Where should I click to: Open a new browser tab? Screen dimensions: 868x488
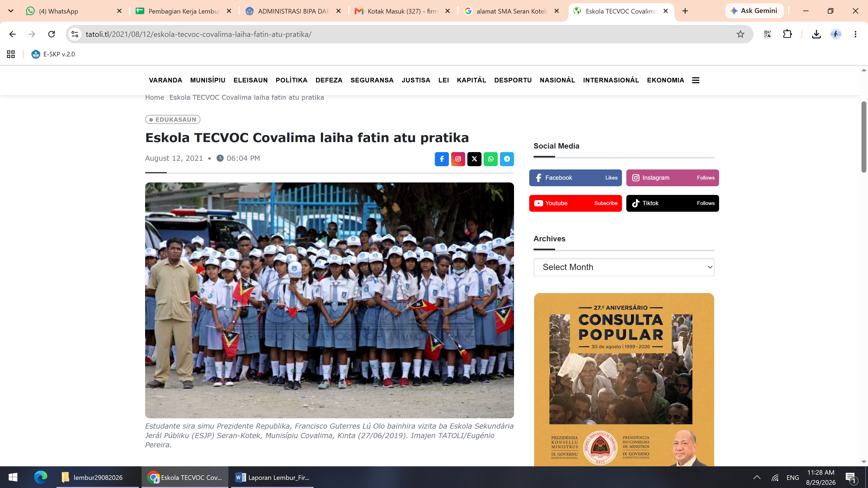tap(685, 11)
